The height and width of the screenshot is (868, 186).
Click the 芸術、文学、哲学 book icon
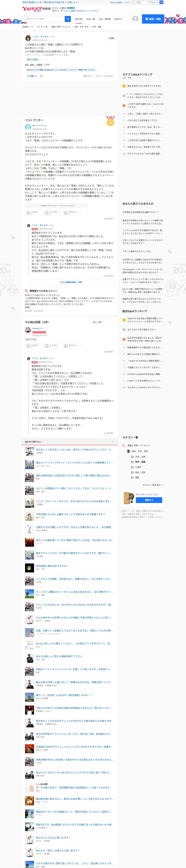tap(128, 451)
